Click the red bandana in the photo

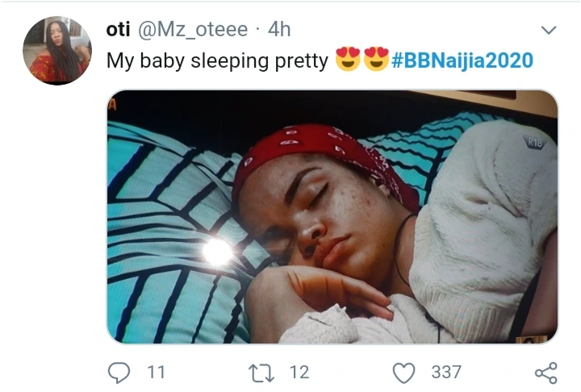tap(323, 149)
